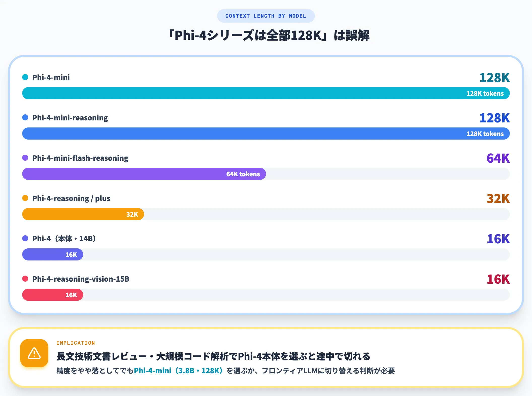The height and width of the screenshot is (396, 532).
Task: Click the Phi-4-reasoning-vision-15B label
Action: 81,279
